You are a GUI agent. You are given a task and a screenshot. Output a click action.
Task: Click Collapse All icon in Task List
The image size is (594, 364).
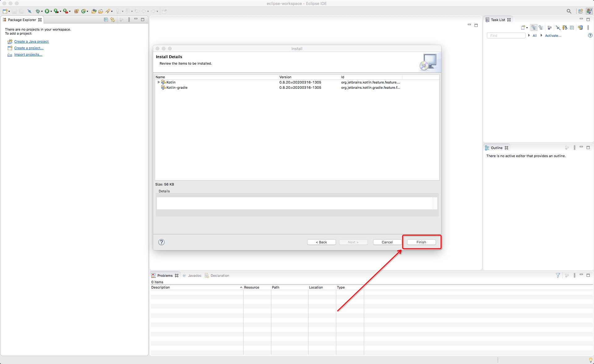pos(572,28)
